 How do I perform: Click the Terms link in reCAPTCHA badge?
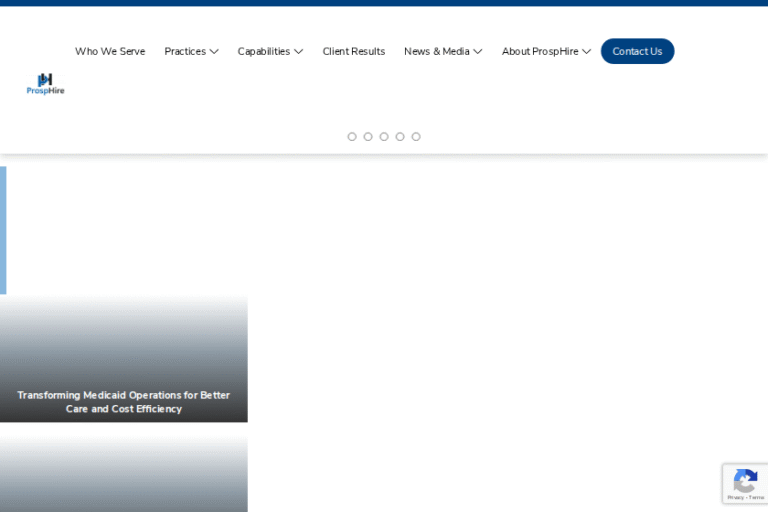coord(756,497)
